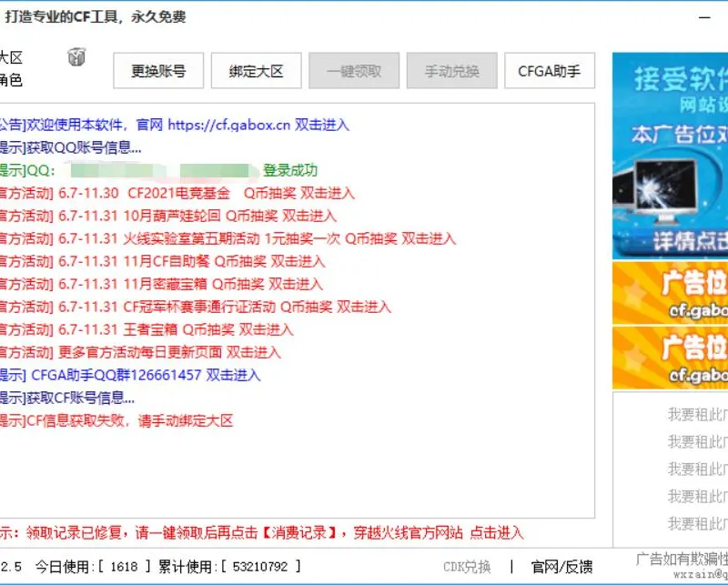The image size is (728, 585).
Task: Select the CF信息获取失败 error line
Action: 116,420
